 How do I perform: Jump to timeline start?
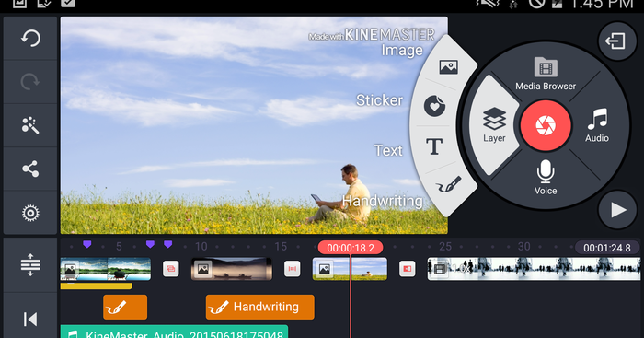[30, 319]
